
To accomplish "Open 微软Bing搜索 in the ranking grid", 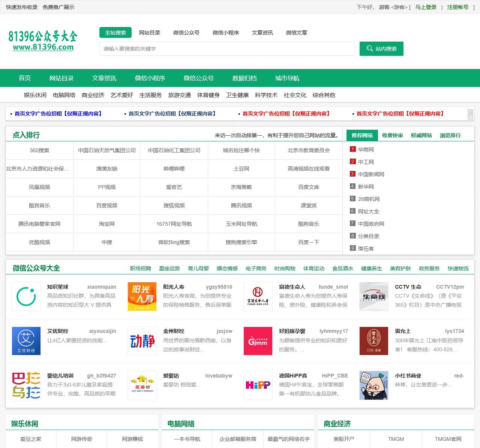I will (x=174, y=242).
